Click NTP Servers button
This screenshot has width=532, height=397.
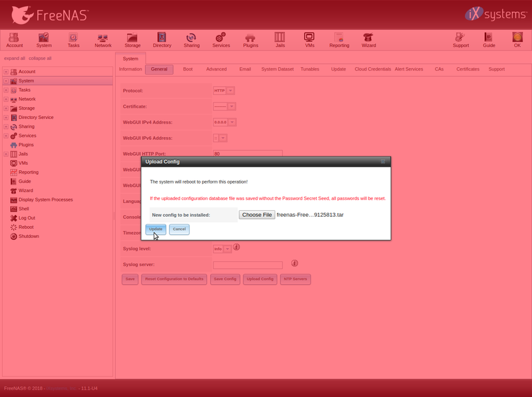[x=295, y=279]
